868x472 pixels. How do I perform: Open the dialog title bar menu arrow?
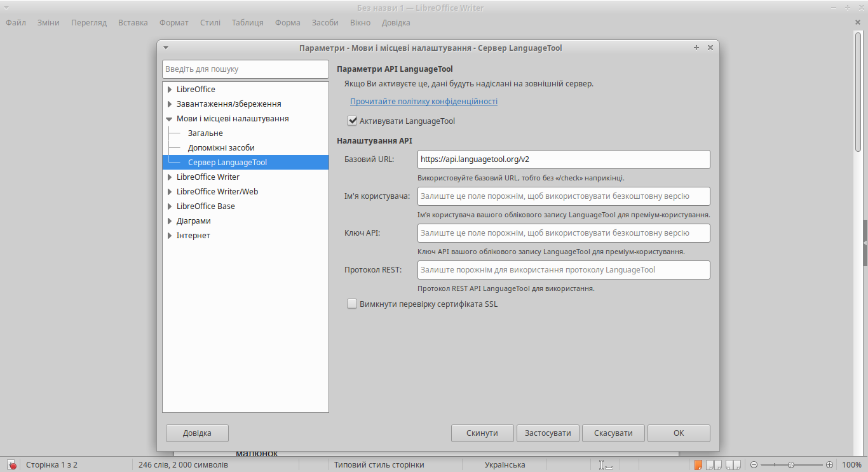(x=166, y=48)
